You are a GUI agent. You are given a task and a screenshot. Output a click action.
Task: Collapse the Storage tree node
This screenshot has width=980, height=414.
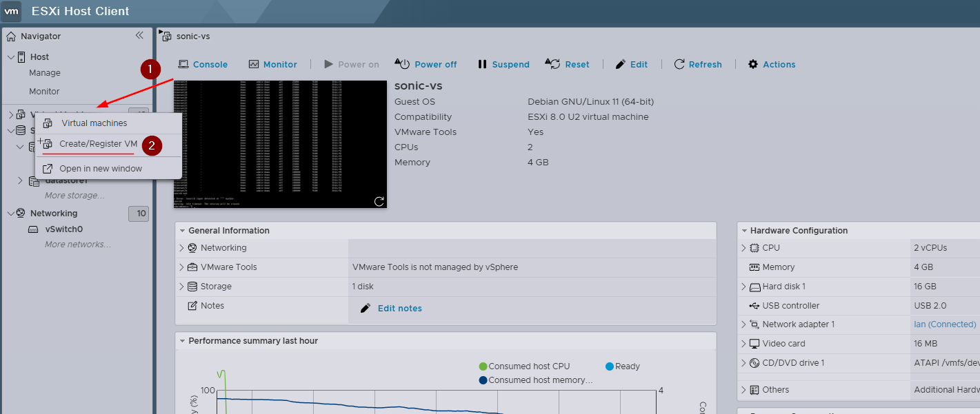11,130
